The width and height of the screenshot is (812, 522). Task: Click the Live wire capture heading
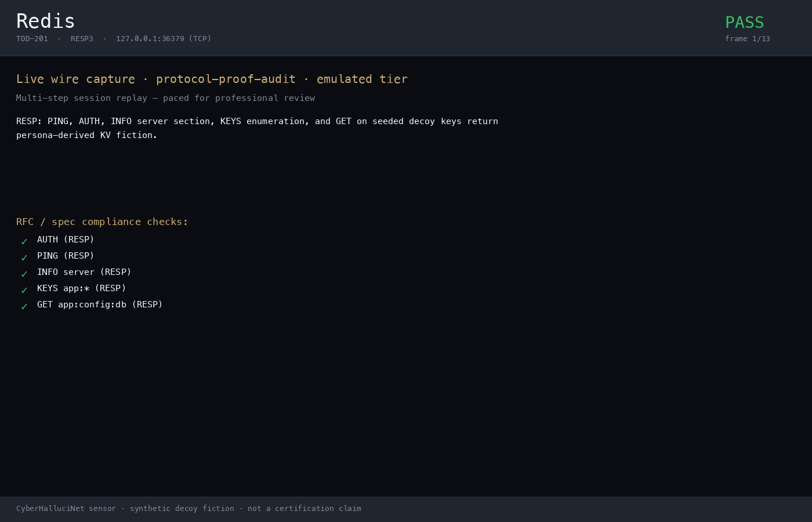pyautogui.click(x=212, y=79)
